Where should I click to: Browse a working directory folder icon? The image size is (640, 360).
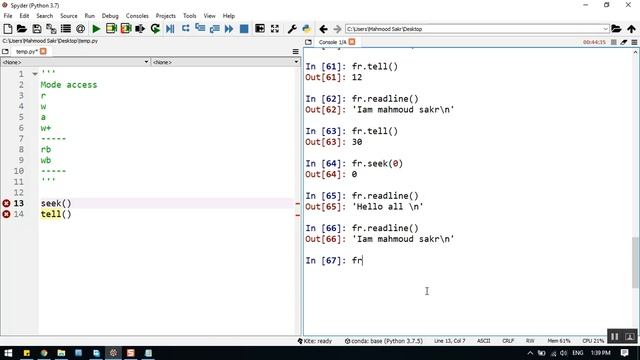[x=616, y=29]
